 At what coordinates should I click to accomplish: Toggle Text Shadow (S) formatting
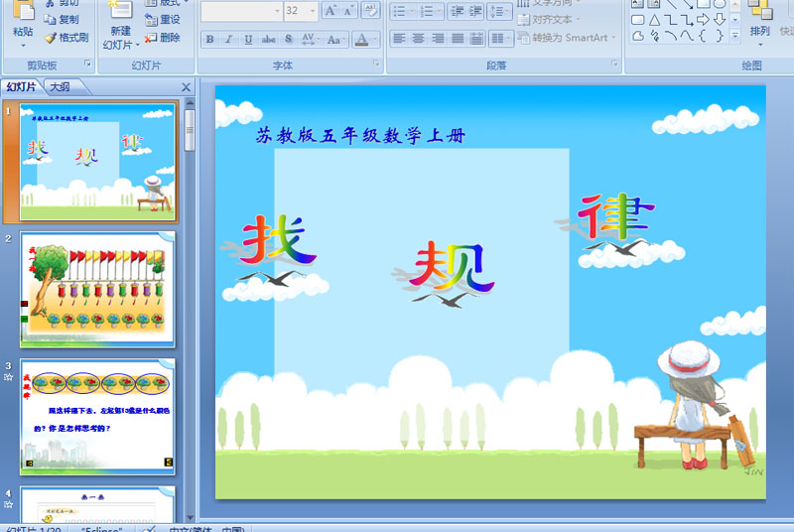288,39
